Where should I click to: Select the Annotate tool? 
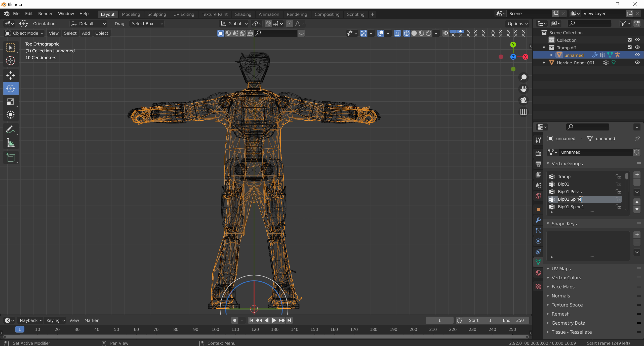tap(11, 130)
